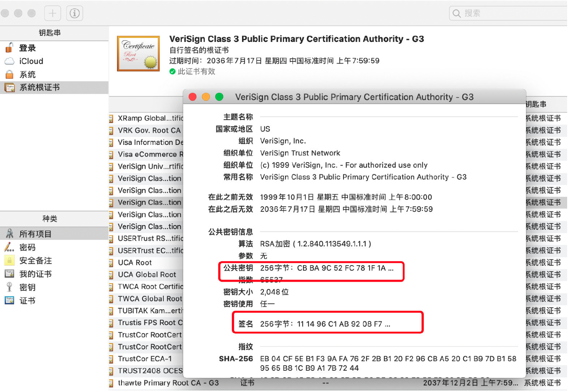Select the XRamp Global certificate row

click(x=146, y=118)
